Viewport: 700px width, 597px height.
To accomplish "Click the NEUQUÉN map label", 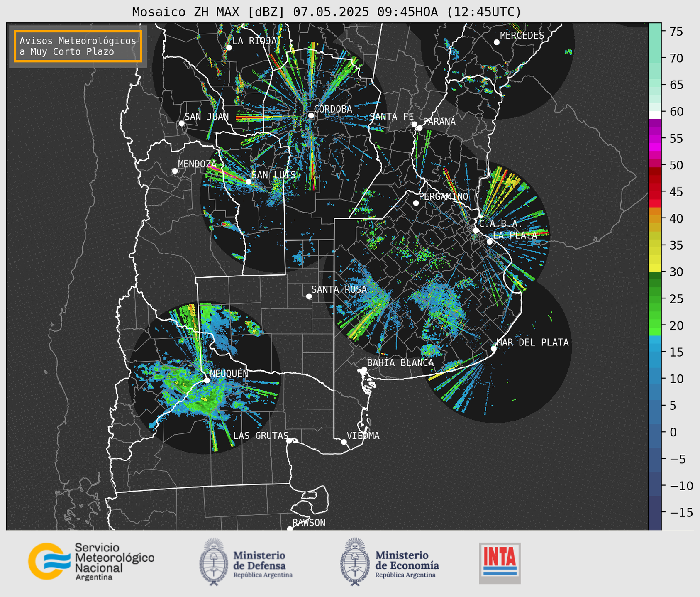I will pyautogui.click(x=229, y=373).
